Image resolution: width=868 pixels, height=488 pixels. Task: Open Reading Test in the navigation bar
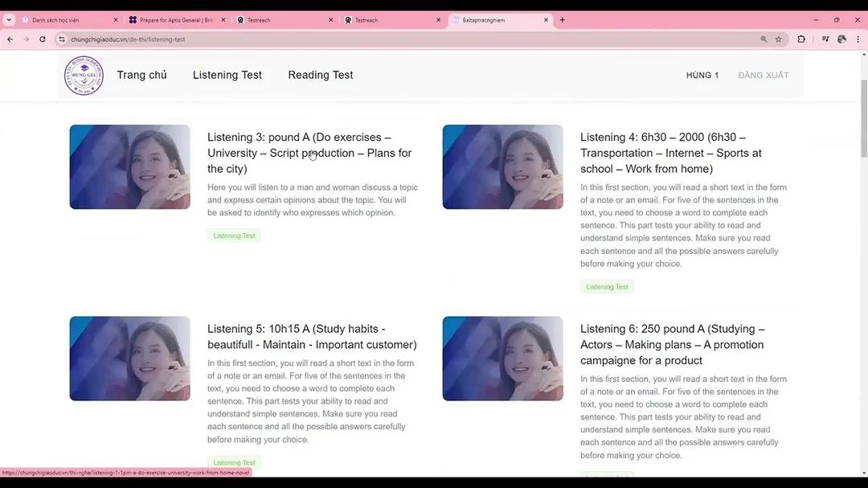click(x=321, y=75)
